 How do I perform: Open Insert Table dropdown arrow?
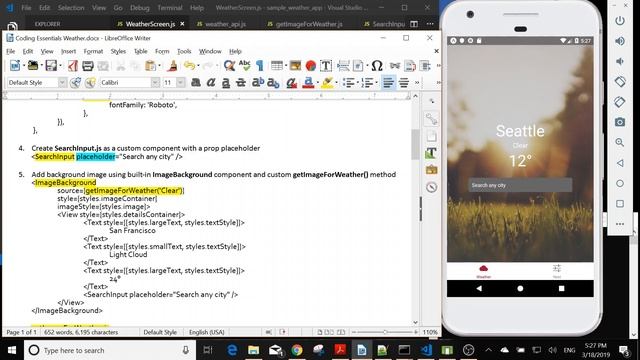coord(286,66)
